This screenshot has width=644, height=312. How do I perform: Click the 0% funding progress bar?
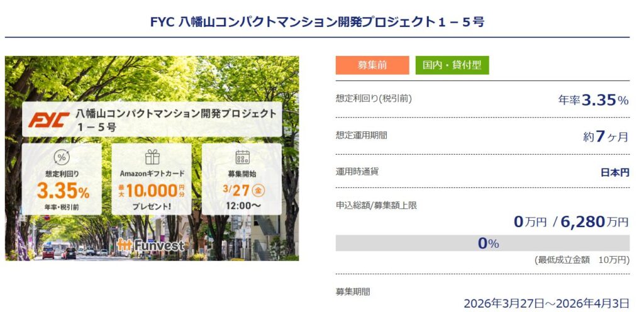pyautogui.click(x=482, y=243)
